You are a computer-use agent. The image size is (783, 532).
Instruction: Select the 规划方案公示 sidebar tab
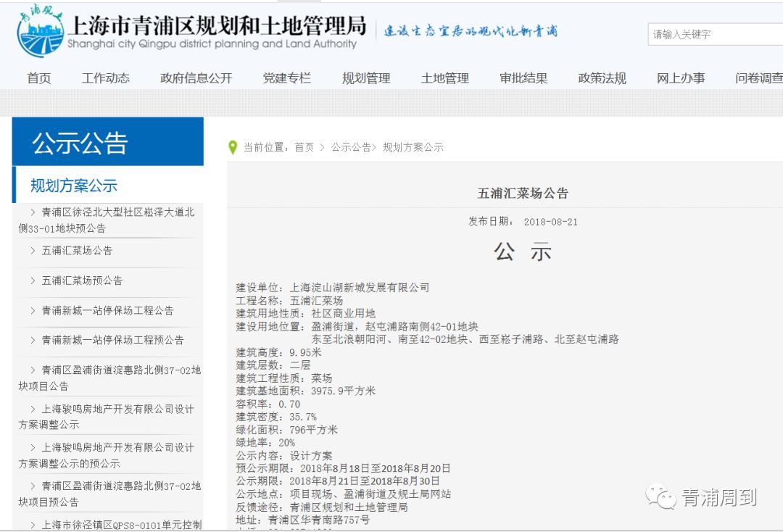tap(74, 186)
